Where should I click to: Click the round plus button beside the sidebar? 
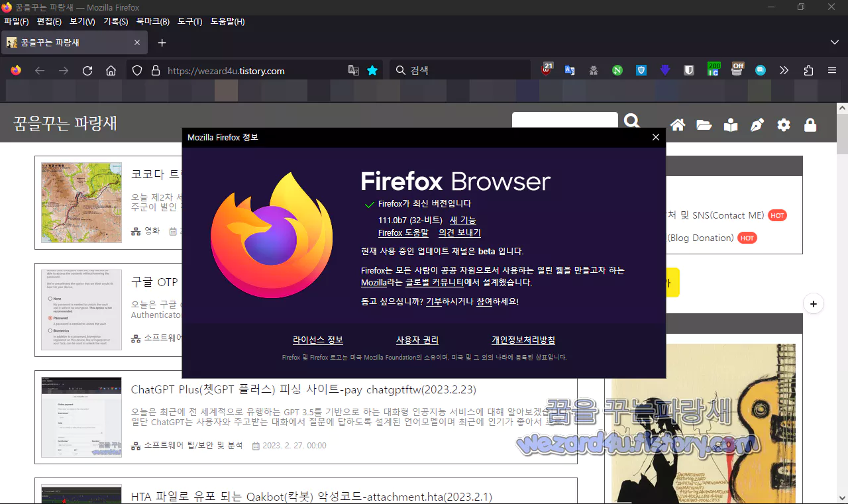coord(813,304)
